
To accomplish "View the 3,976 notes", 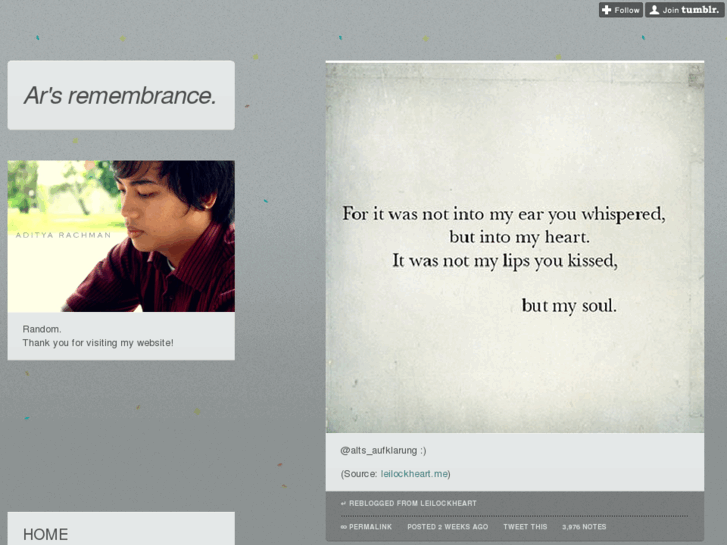I will pyautogui.click(x=584, y=527).
